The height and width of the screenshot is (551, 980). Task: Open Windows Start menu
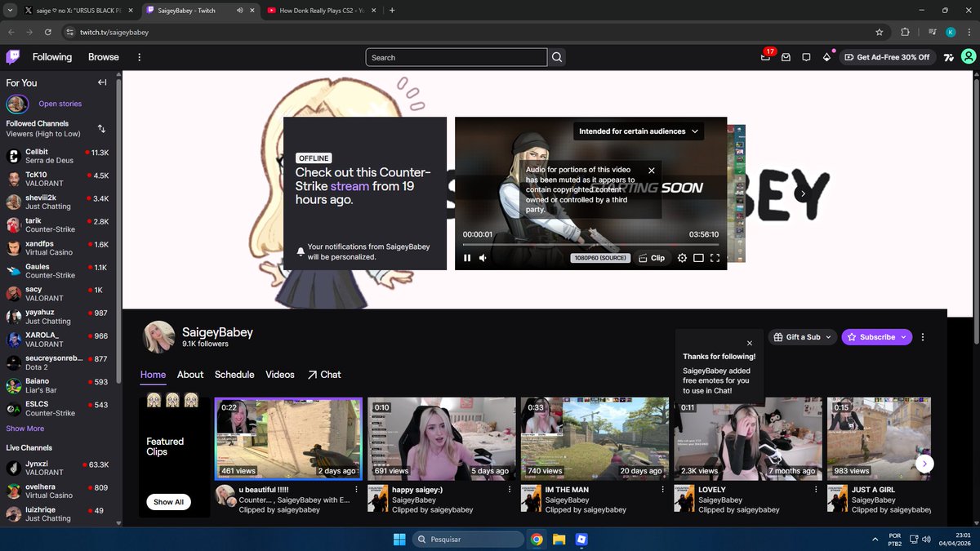click(399, 539)
